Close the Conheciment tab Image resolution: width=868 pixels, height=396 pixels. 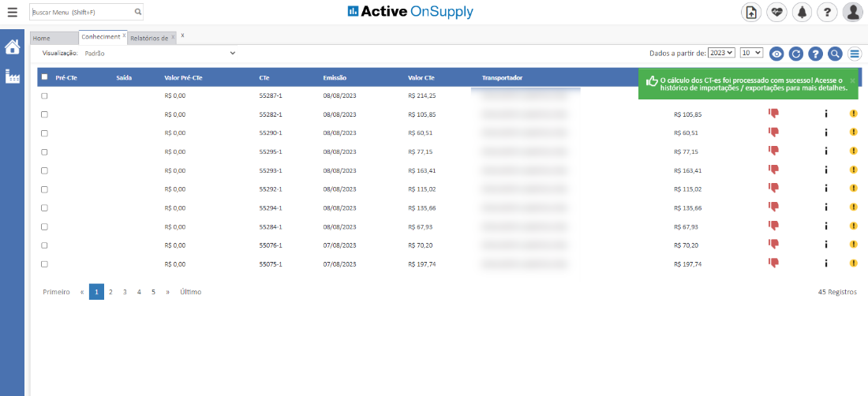pos(124,35)
